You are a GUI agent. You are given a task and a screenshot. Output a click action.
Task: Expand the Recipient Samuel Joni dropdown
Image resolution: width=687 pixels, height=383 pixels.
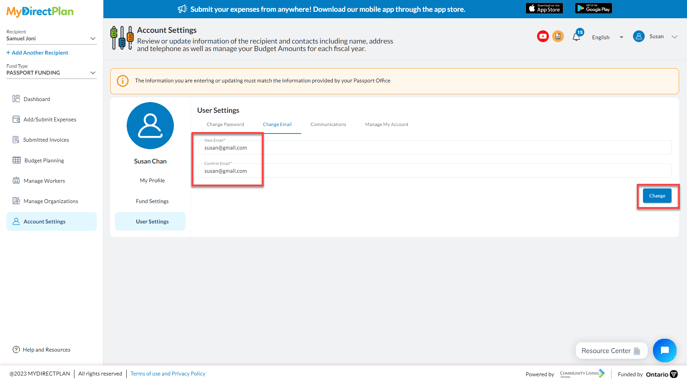pos(51,39)
